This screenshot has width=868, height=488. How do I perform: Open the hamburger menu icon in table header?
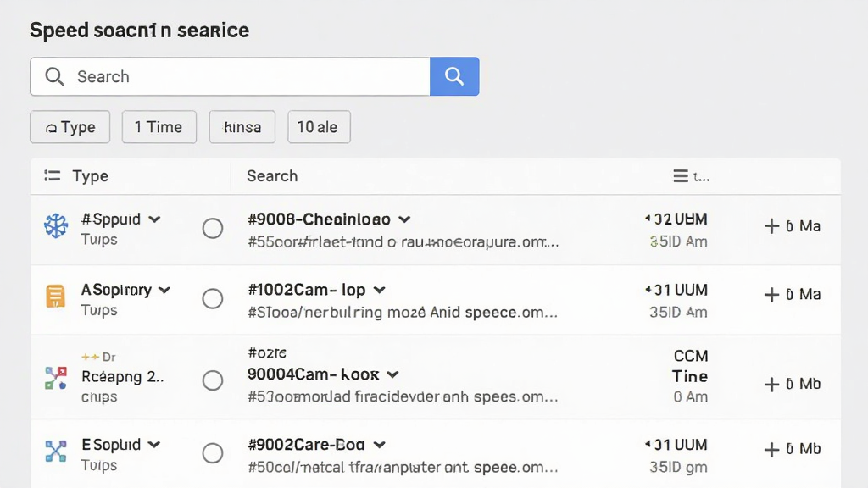pyautogui.click(x=681, y=176)
